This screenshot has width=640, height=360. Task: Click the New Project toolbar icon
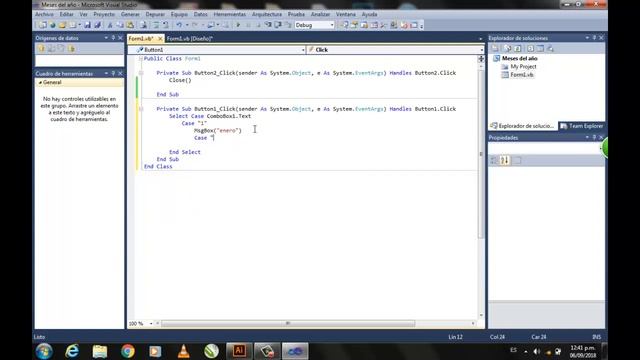pos(42,25)
